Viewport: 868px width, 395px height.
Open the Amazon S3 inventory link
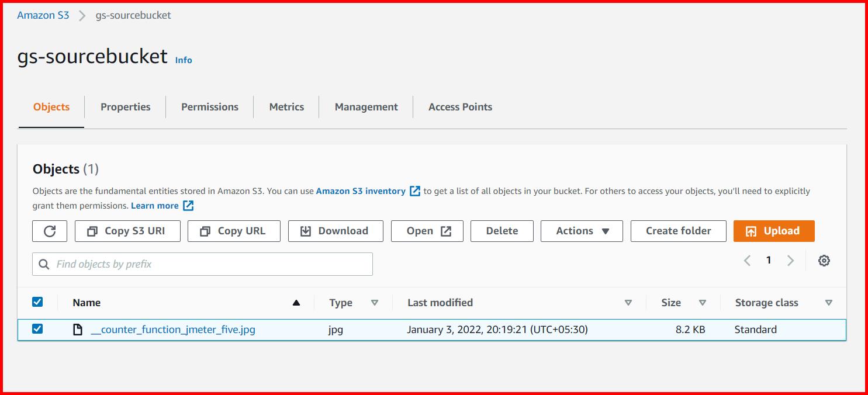[360, 190]
